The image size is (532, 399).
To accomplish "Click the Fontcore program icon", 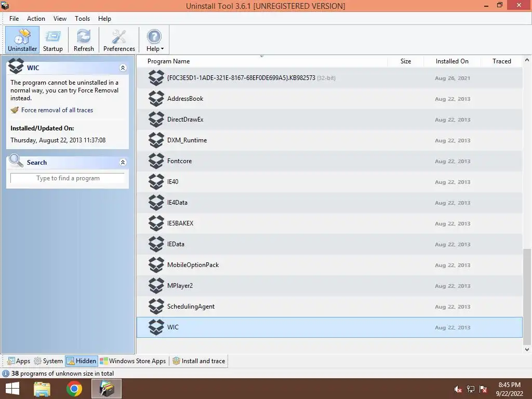I will [156, 161].
